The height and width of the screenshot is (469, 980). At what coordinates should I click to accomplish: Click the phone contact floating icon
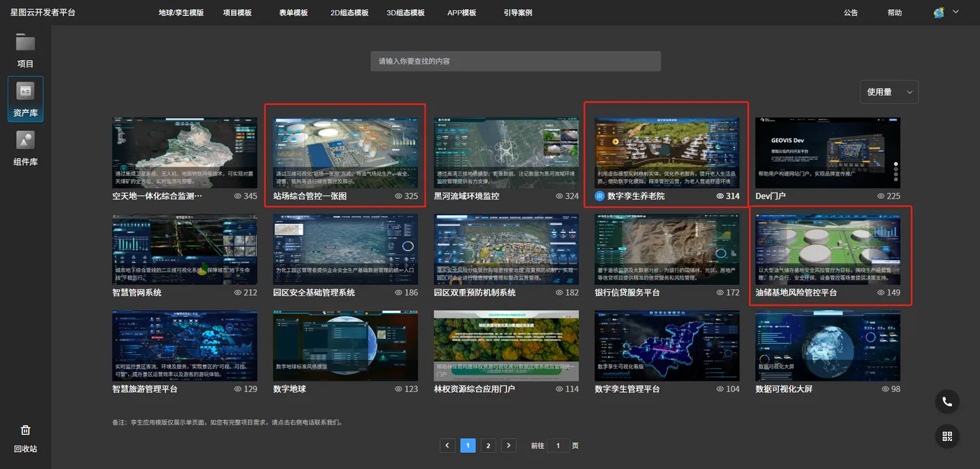(x=947, y=402)
